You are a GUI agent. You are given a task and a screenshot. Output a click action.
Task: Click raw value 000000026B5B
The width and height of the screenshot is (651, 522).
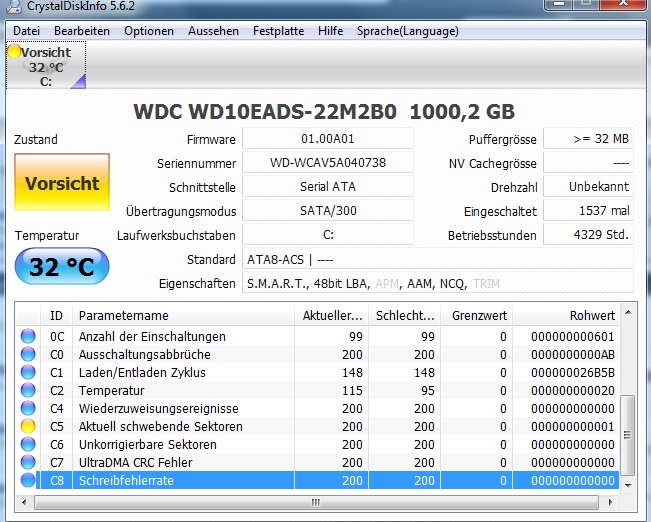coord(573,373)
